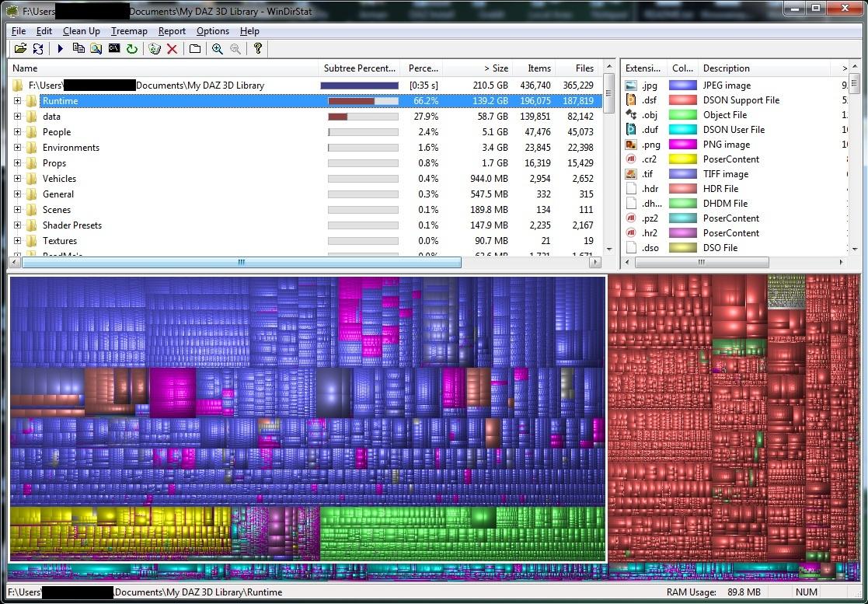This screenshot has width=868, height=604.
Task: Select the Zoom In treemap icon
Action: tap(218, 48)
